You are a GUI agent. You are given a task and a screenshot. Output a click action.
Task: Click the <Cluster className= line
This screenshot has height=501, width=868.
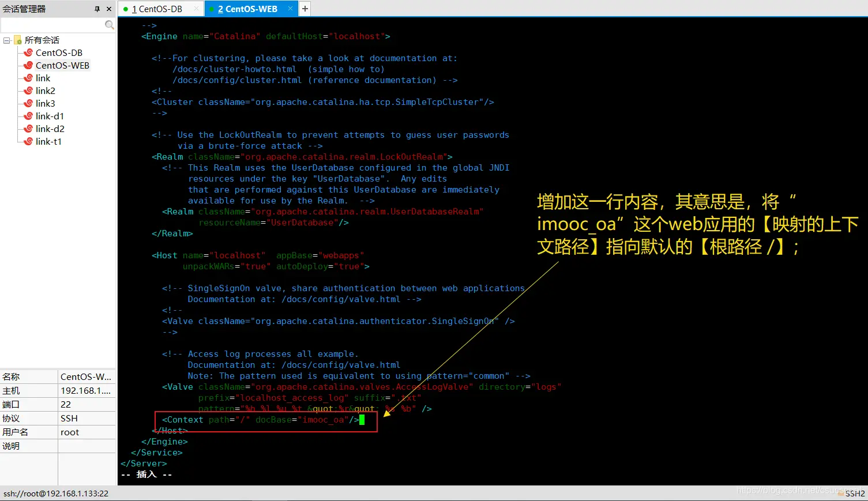(323, 102)
